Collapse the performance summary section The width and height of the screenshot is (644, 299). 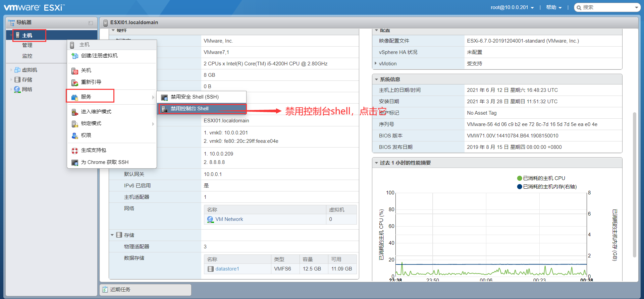(376, 163)
